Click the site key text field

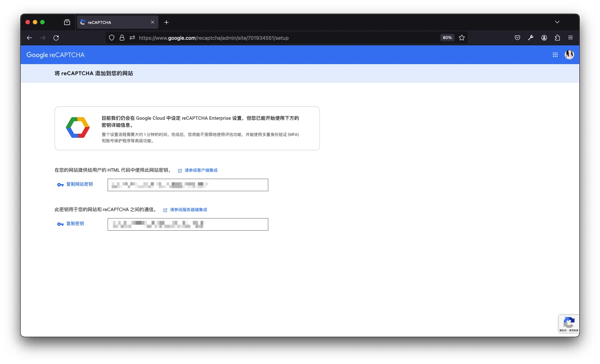pyautogui.click(x=188, y=185)
